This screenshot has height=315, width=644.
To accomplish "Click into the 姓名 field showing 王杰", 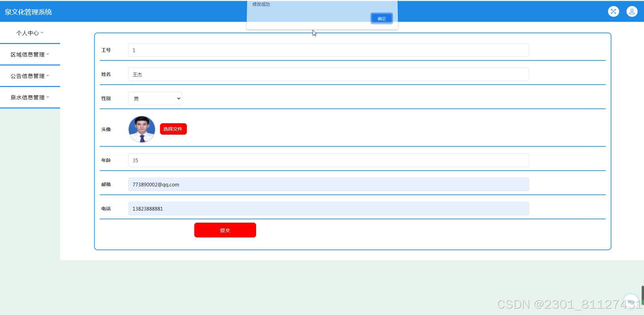I will click(x=328, y=74).
